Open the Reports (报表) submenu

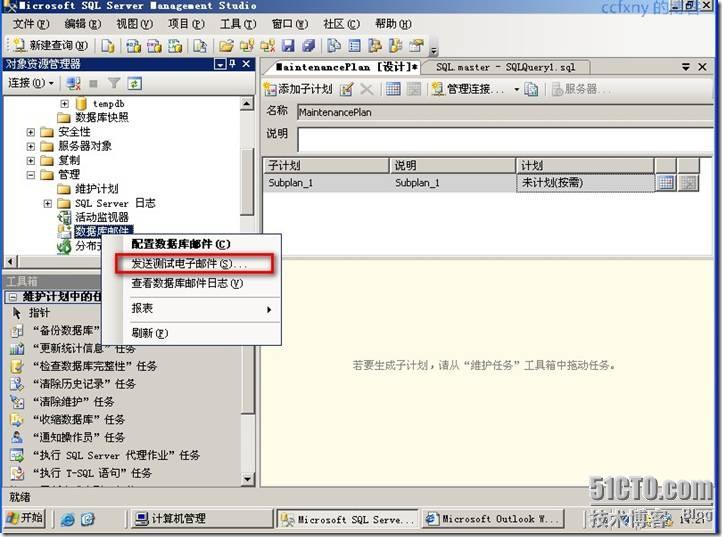(x=192, y=309)
